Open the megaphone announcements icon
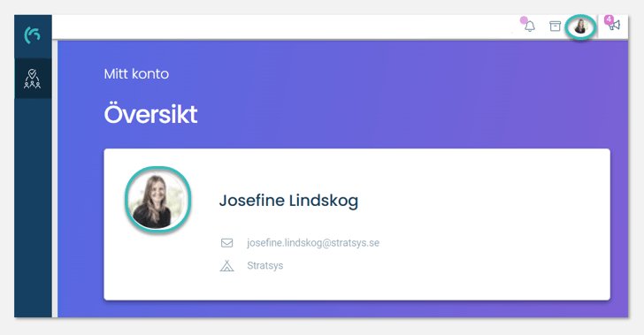The height and width of the screenshot is (335, 644). (x=614, y=26)
